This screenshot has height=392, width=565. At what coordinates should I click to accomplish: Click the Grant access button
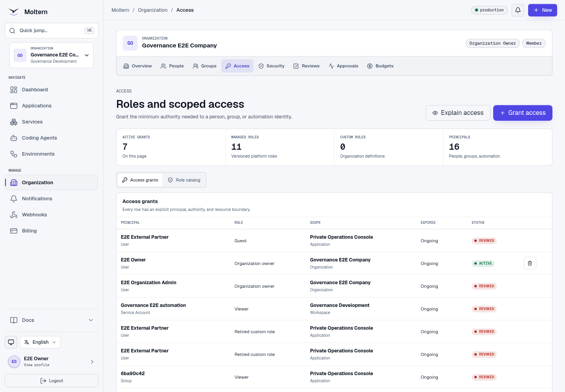[x=523, y=113]
